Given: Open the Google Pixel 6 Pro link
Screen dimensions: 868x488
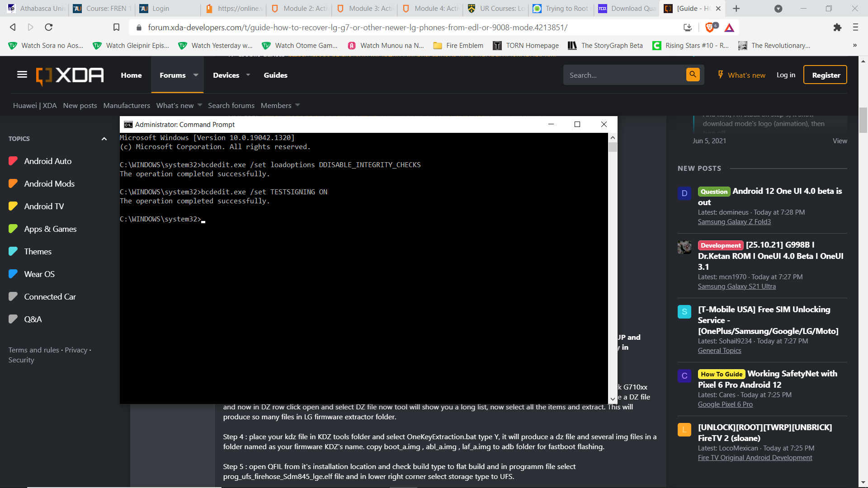Looking at the screenshot, I should coord(725,404).
